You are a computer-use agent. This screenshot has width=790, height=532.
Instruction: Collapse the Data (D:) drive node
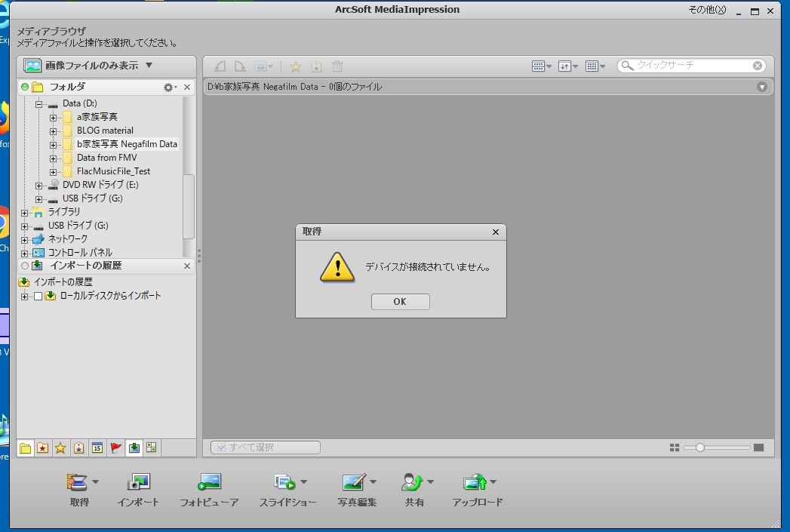[38, 104]
